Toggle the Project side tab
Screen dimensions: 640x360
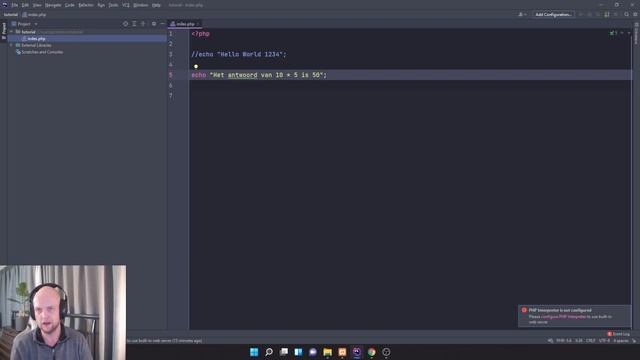[x=4, y=31]
